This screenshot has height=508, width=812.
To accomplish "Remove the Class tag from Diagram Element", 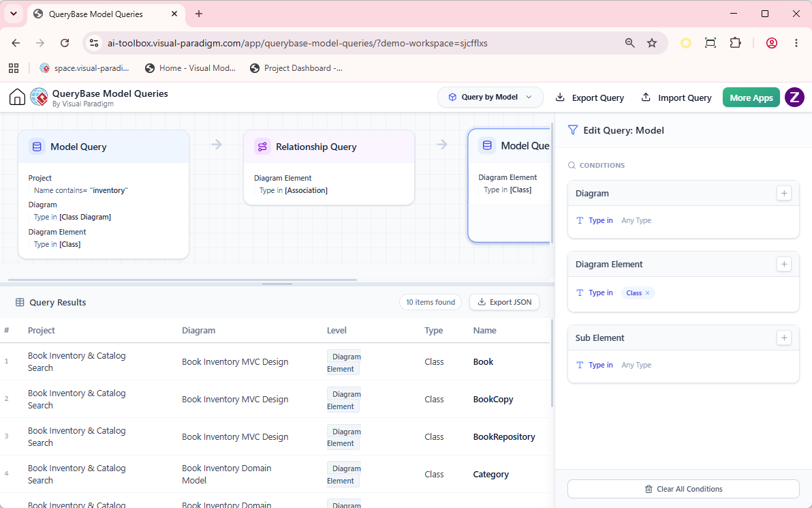I will click(647, 293).
